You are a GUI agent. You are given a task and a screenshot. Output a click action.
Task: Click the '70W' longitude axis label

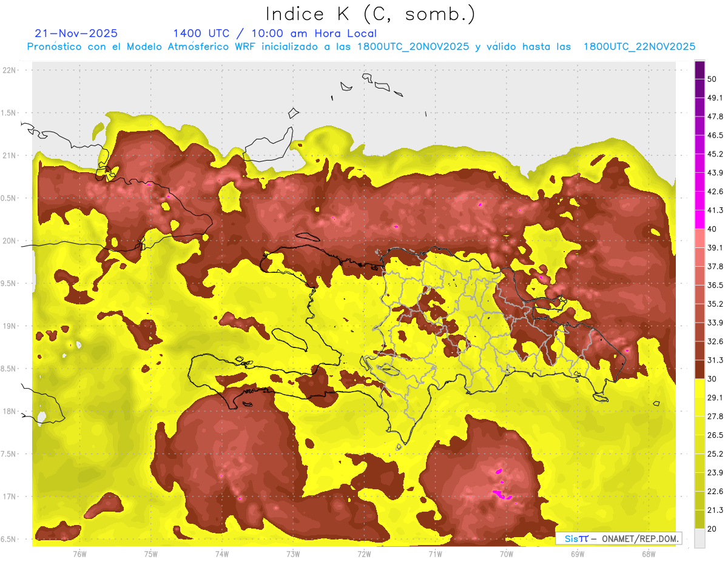point(507,554)
